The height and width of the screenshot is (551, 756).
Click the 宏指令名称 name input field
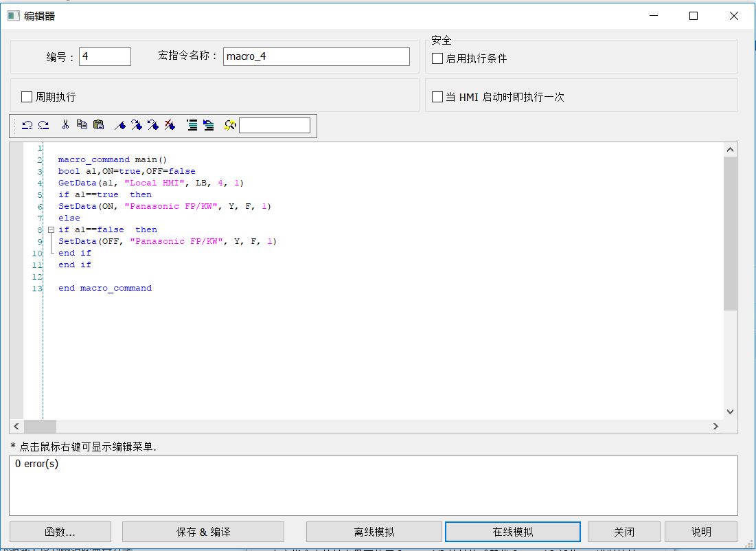coord(317,56)
